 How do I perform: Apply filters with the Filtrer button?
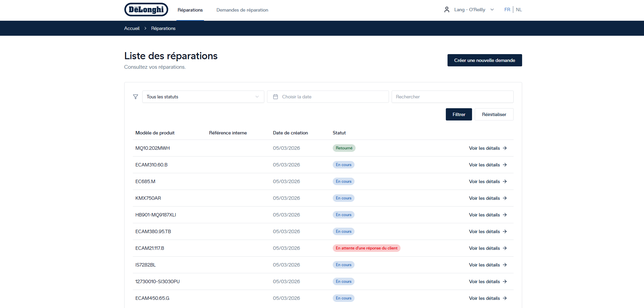[x=458, y=114]
